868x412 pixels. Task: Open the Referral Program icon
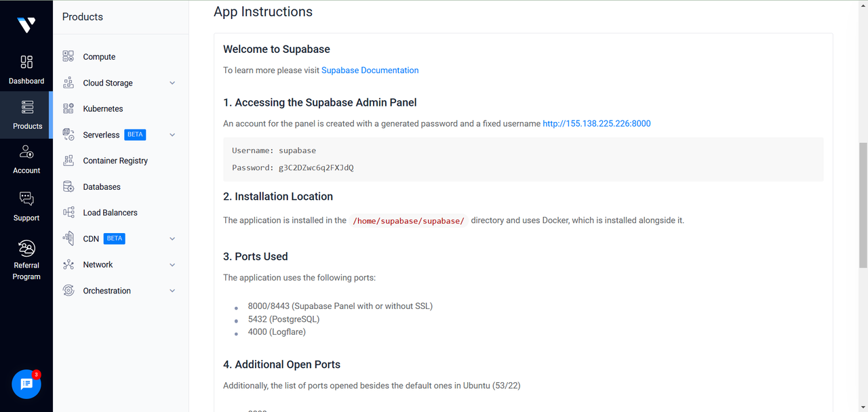coord(26,247)
